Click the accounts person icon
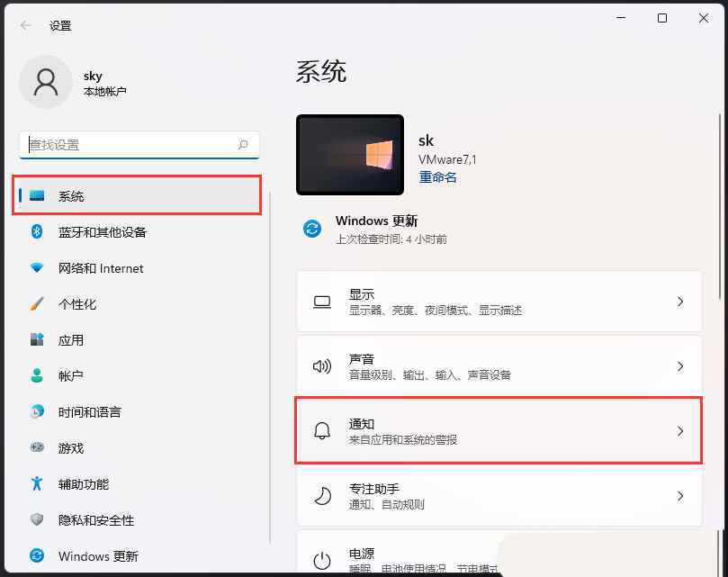 tap(37, 375)
